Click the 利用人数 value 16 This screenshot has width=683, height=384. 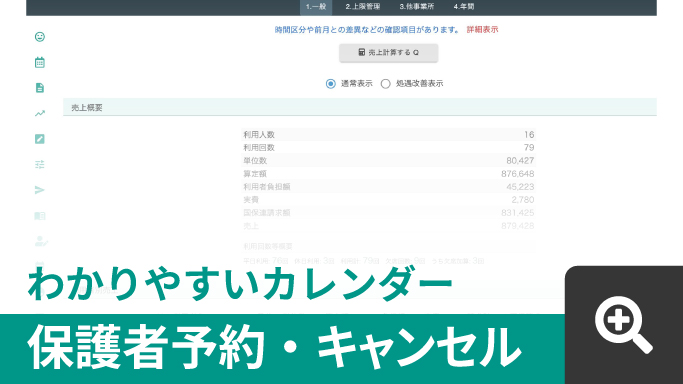click(529, 135)
